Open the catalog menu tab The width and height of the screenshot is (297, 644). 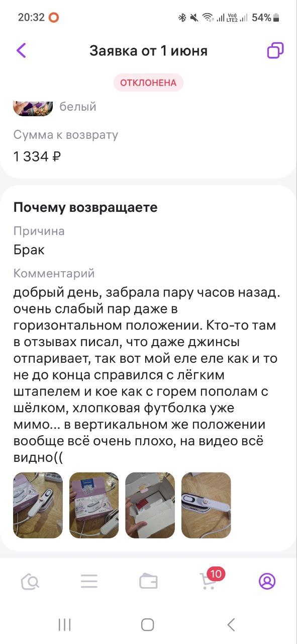(x=89, y=582)
